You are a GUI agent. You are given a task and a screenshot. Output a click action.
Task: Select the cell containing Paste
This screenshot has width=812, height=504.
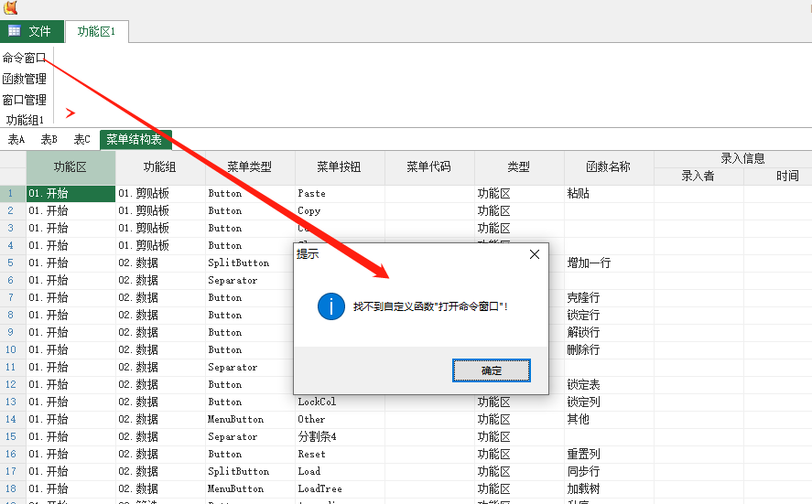339,194
